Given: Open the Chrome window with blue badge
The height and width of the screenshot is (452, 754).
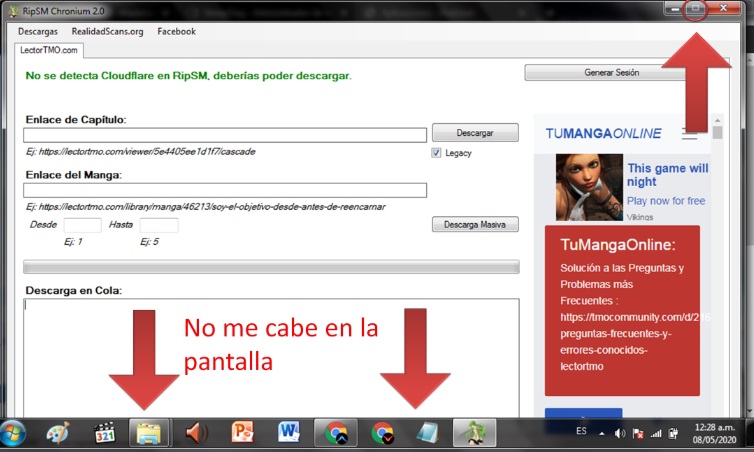Looking at the screenshot, I should 336,433.
